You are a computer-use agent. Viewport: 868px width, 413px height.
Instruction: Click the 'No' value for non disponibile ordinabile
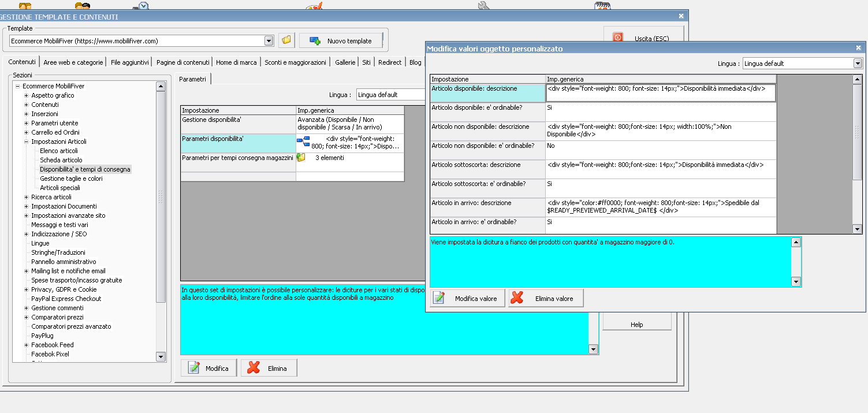pyautogui.click(x=550, y=146)
